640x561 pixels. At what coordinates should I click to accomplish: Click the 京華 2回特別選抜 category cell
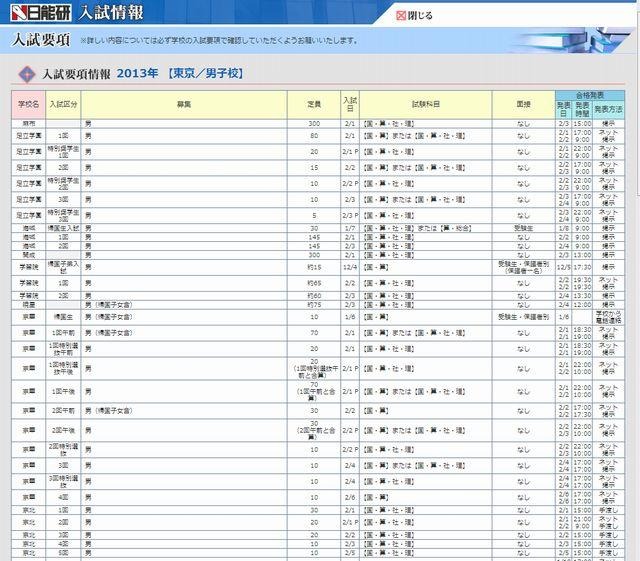click(63, 450)
